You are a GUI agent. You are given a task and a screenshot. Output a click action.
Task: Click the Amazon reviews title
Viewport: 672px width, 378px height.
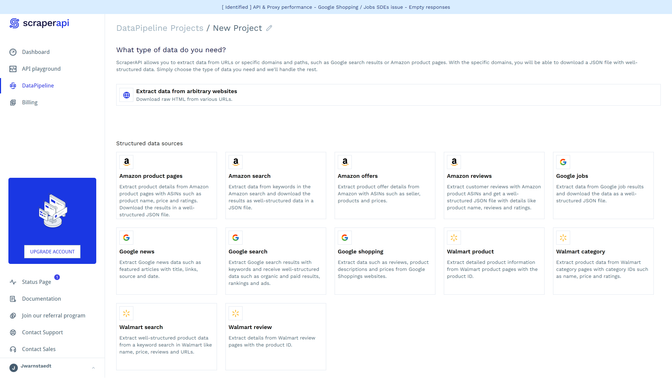point(469,176)
